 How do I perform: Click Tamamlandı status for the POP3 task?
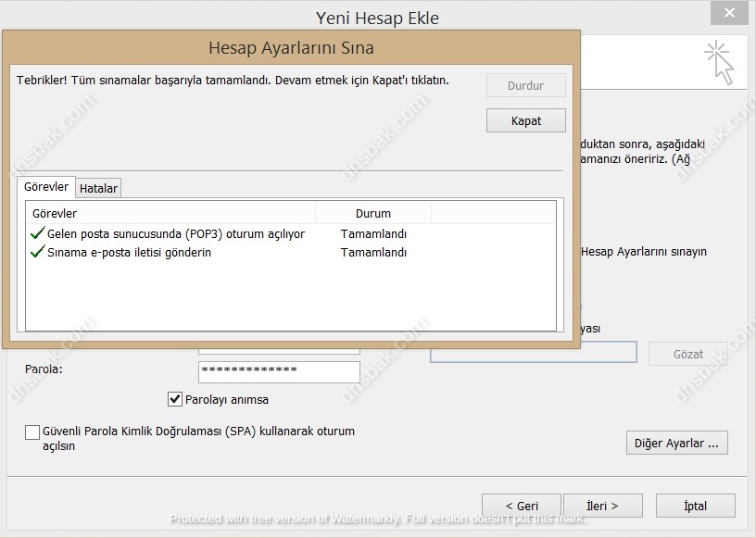[373, 233]
